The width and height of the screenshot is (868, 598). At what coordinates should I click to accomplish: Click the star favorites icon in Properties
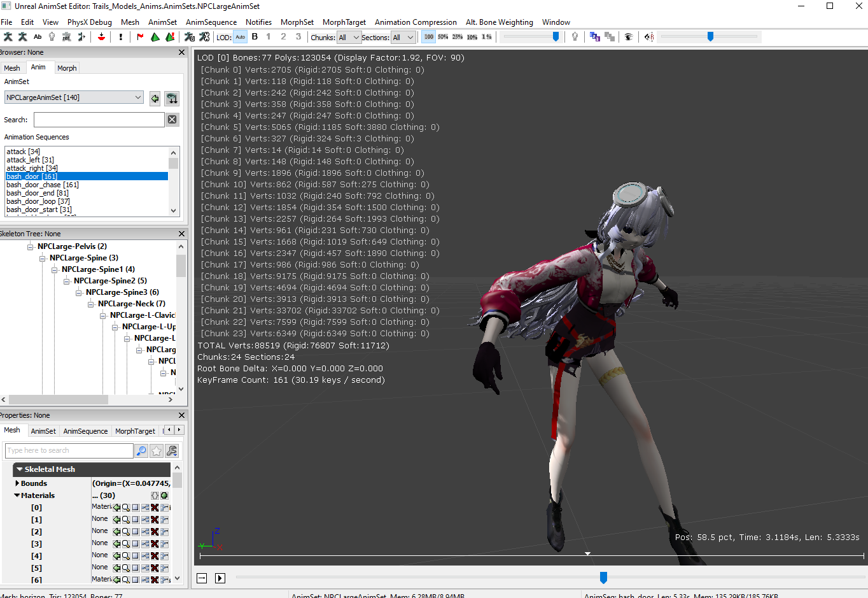coord(157,451)
